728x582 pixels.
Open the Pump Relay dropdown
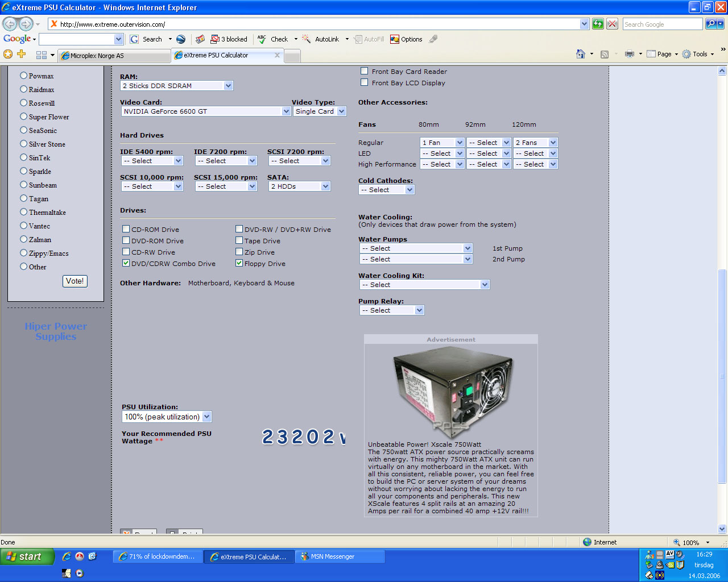pos(392,310)
